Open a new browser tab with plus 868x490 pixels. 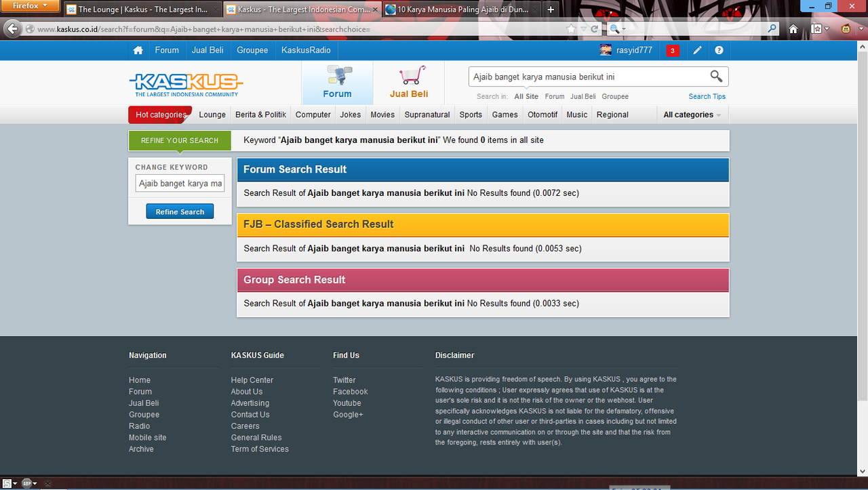click(551, 9)
